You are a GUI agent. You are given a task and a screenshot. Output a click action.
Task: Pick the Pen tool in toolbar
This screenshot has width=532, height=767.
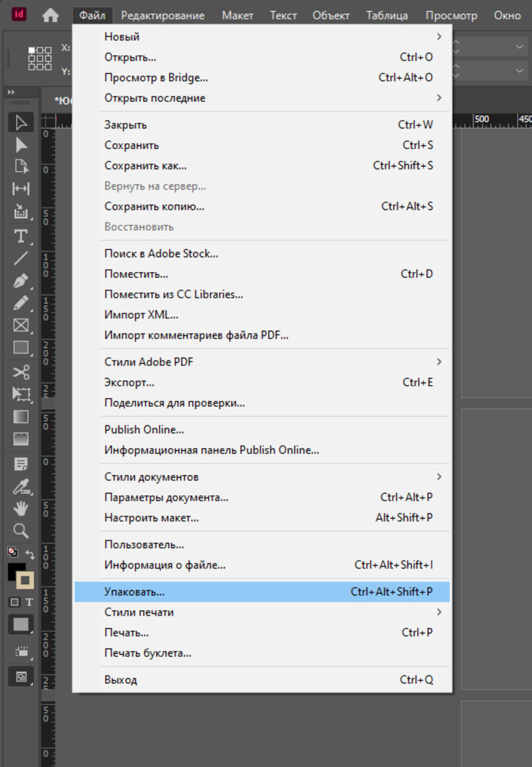click(x=21, y=281)
